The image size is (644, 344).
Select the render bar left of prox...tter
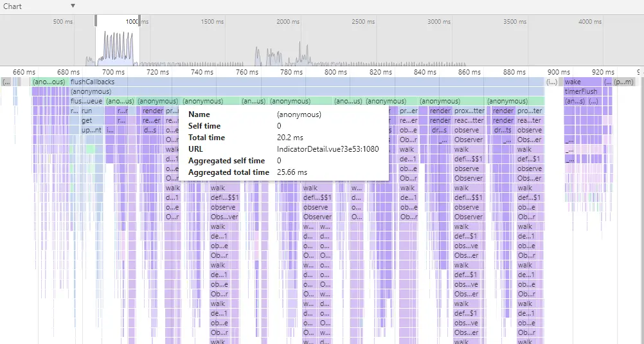tap(440, 111)
